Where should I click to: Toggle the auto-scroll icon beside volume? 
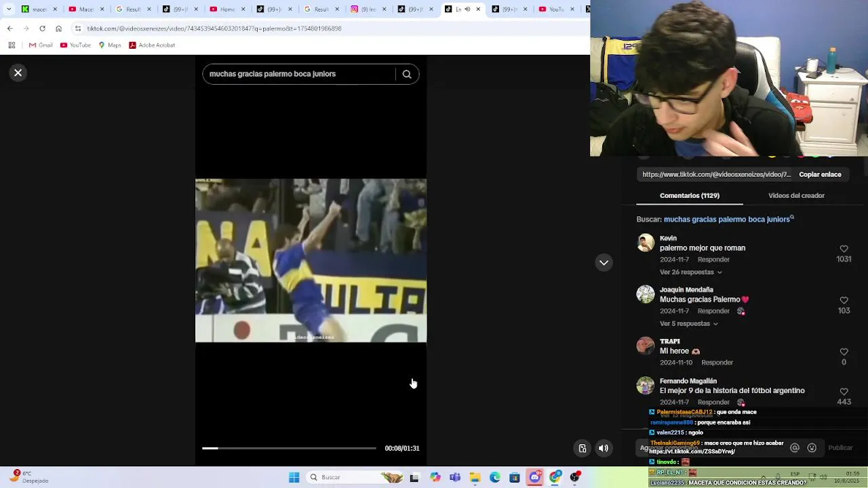coord(583,448)
